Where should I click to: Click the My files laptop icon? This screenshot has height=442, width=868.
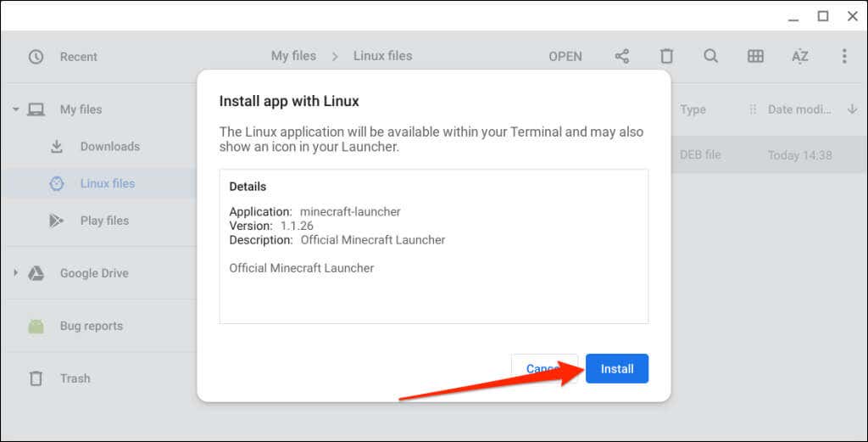(x=36, y=109)
